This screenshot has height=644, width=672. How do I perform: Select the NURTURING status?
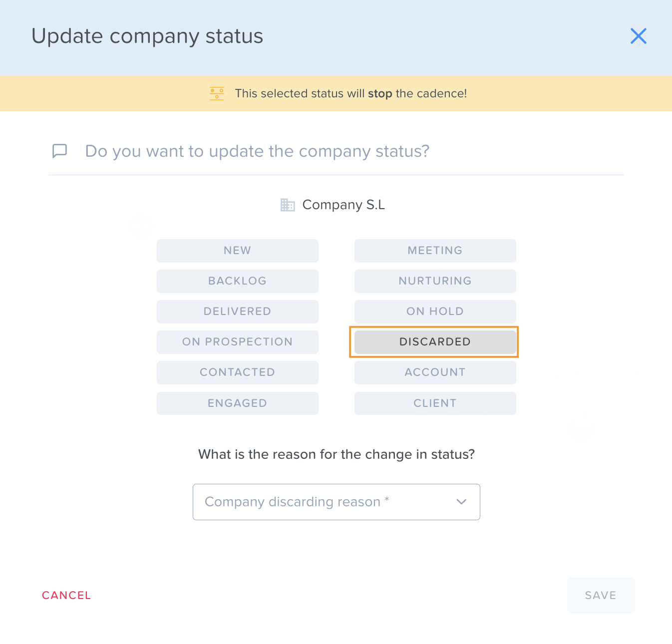[x=435, y=281]
